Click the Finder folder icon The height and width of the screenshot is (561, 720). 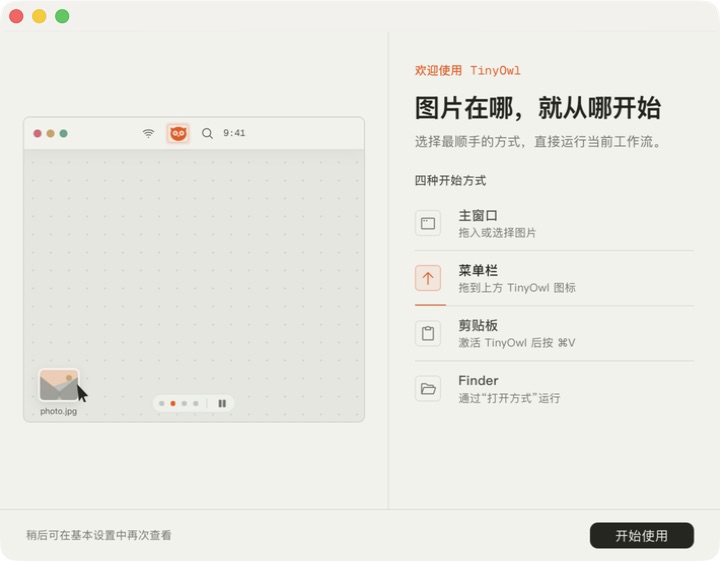(428, 388)
